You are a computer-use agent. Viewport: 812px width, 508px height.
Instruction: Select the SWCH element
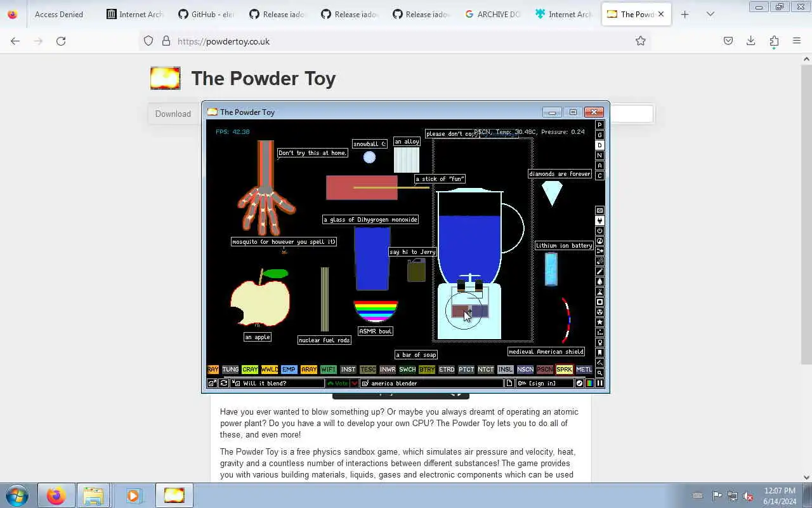(407, 370)
